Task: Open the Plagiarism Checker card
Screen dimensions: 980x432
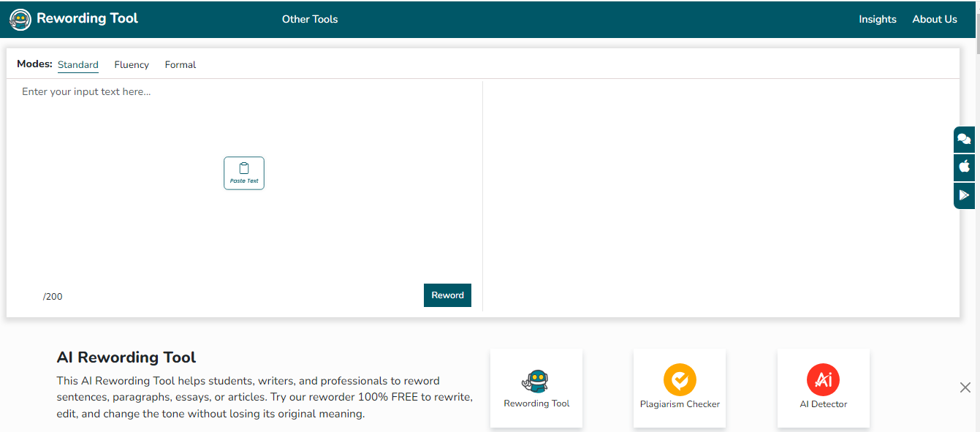Action: pos(680,388)
